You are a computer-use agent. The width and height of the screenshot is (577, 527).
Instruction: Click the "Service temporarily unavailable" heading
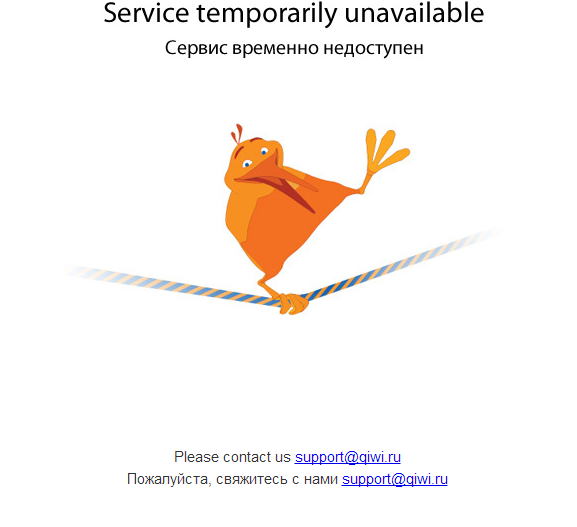294,13
